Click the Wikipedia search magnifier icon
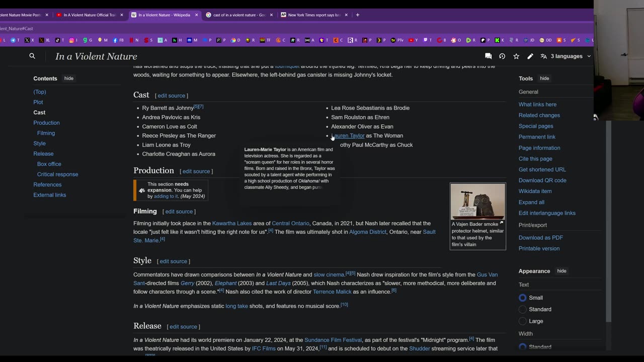 32,56
